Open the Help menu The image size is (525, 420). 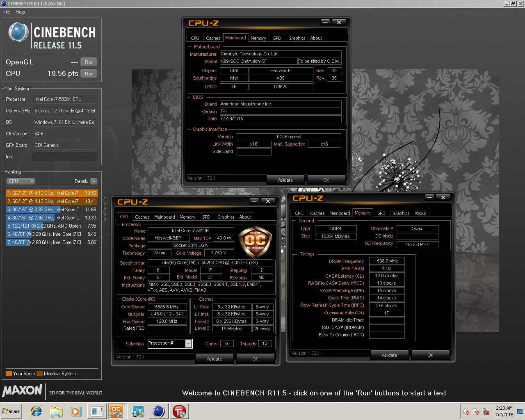[20, 12]
